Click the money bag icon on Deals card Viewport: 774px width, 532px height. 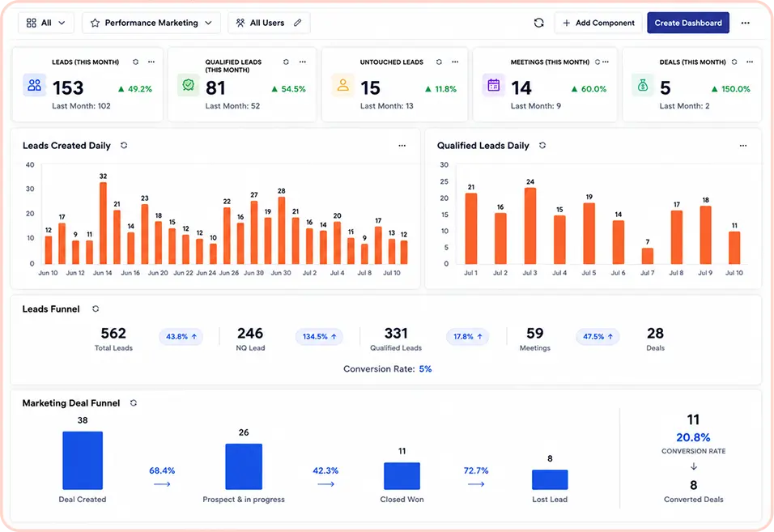(643, 85)
